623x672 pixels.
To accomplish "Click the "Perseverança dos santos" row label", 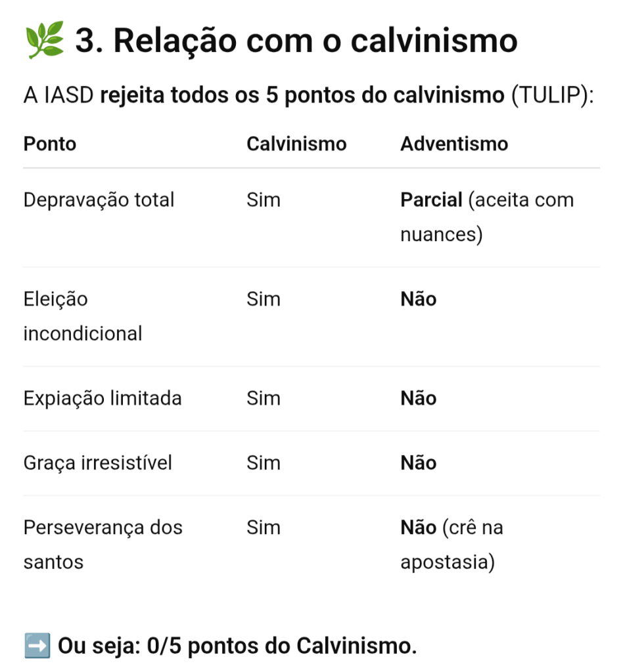I will point(103,545).
